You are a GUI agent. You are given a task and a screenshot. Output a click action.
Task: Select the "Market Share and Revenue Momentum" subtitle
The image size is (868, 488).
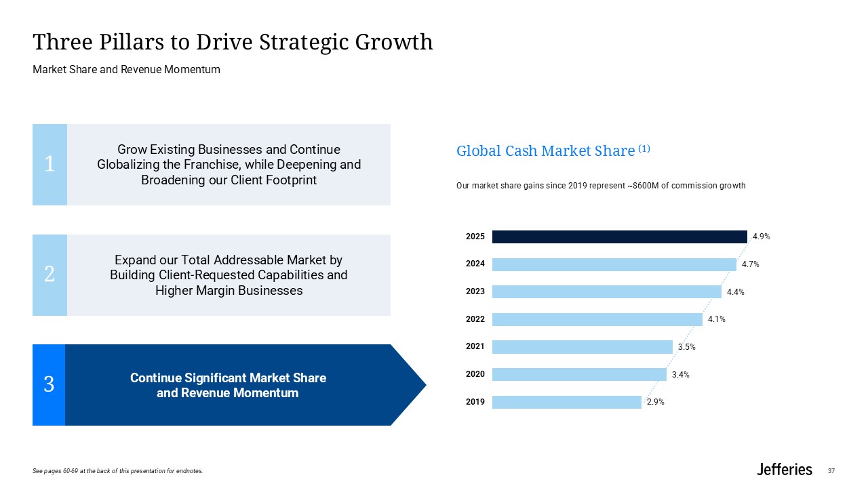coord(126,69)
